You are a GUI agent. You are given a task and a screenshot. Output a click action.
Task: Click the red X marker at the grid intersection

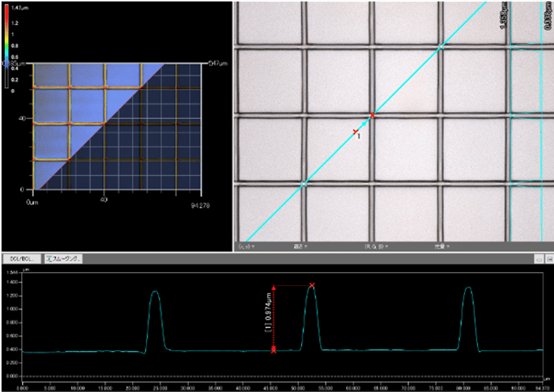[x=372, y=116]
